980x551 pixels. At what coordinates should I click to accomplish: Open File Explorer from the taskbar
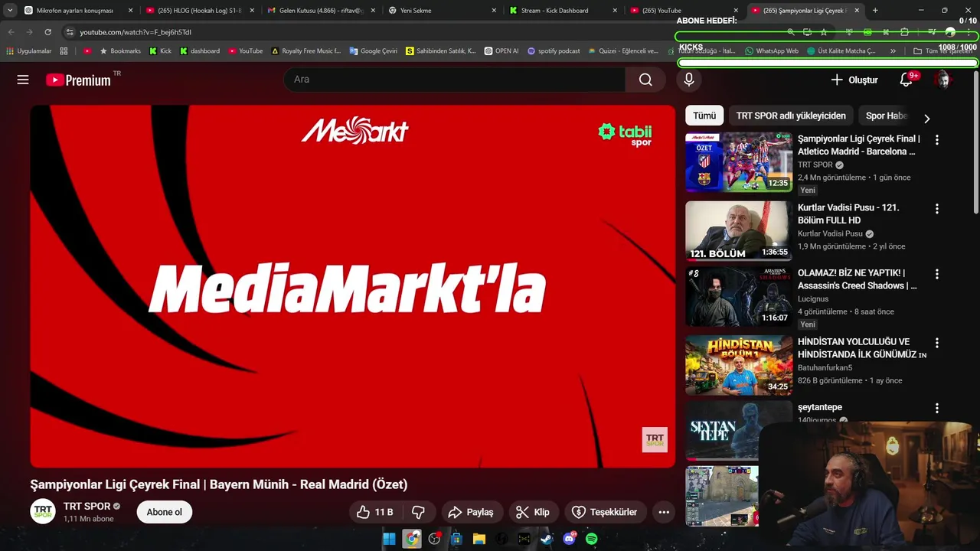point(479,539)
